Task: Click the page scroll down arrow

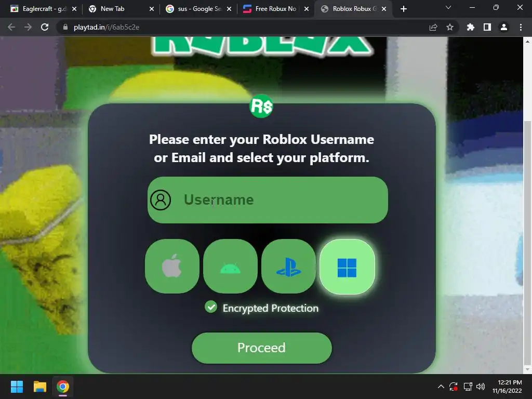Action: pos(527,369)
